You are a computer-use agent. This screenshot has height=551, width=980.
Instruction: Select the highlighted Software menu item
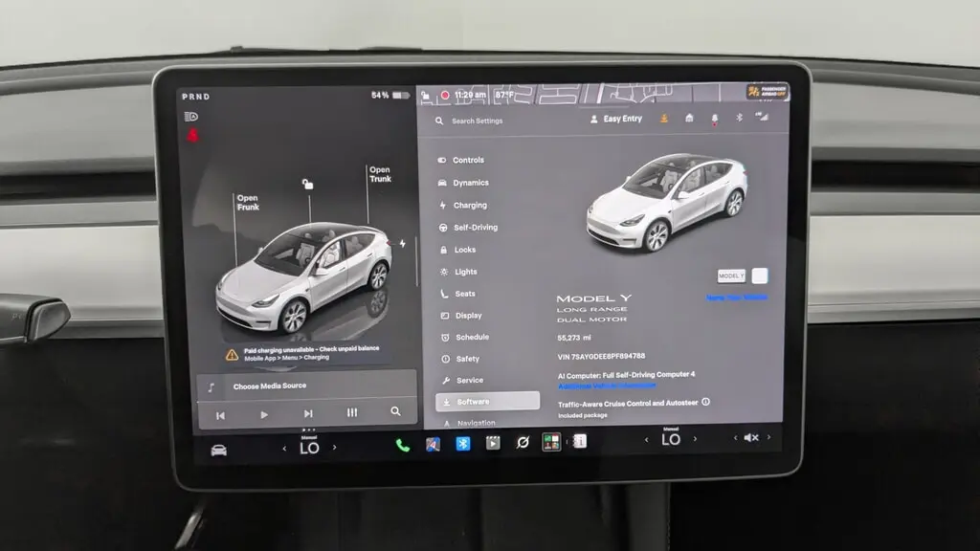[x=487, y=402]
